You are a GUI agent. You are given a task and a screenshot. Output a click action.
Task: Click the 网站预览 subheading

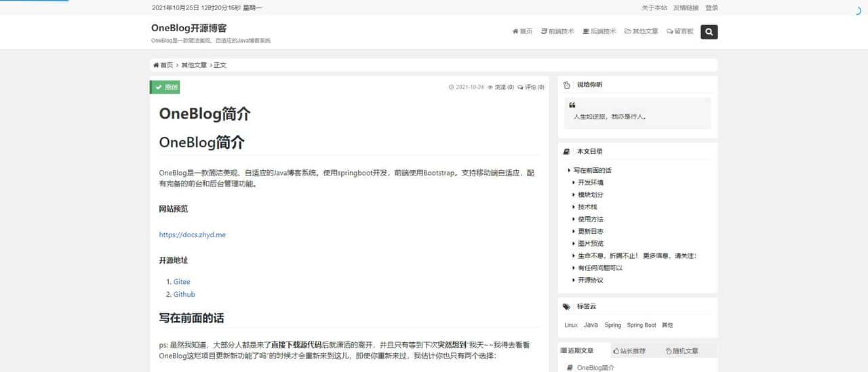[x=174, y=209]
